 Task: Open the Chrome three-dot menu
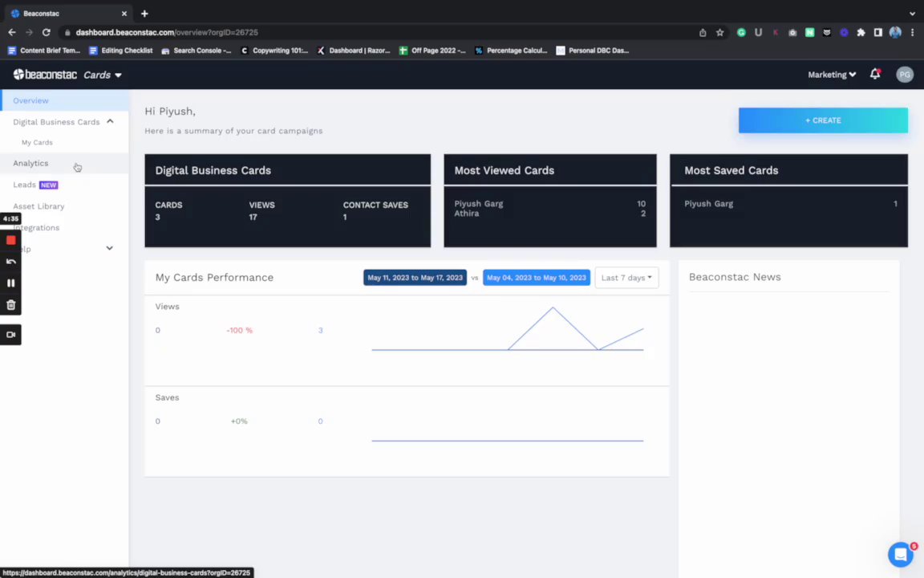pos(912,32)
